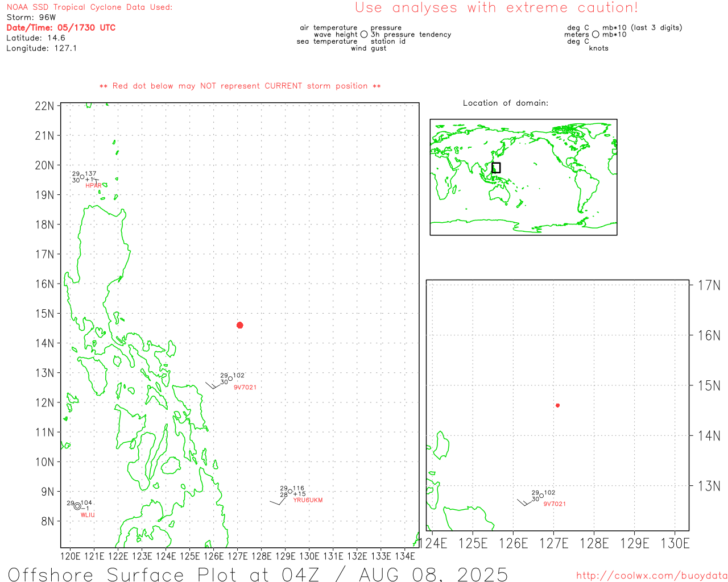The height and width of the screenshot is (582, 728).
Task: Click the '104' pressure value at WLIU
Action: (86, 503)
